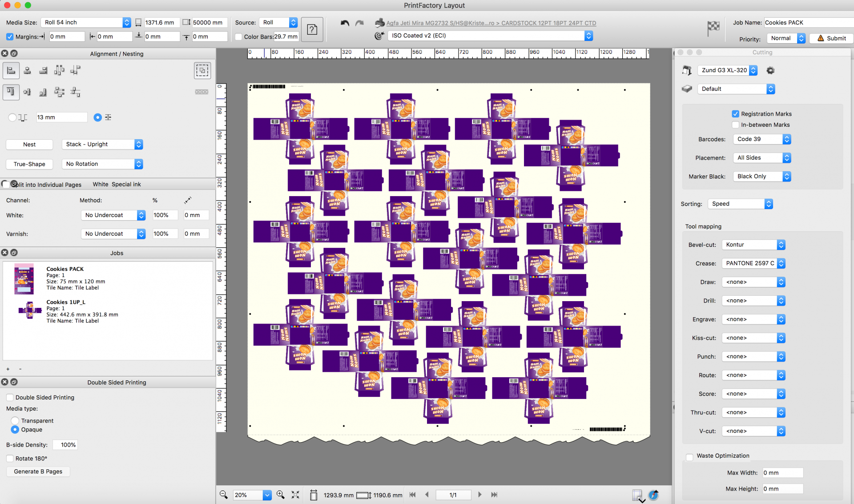Click the True-Shape button
This screenshot has width=854, height=504.
[x=29, y=164]
